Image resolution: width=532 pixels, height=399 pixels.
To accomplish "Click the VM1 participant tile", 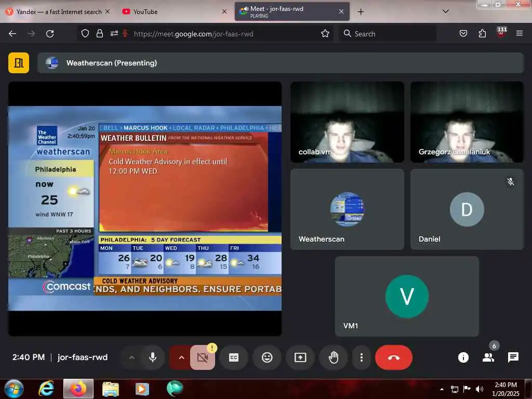I will [x=407, y=296].
